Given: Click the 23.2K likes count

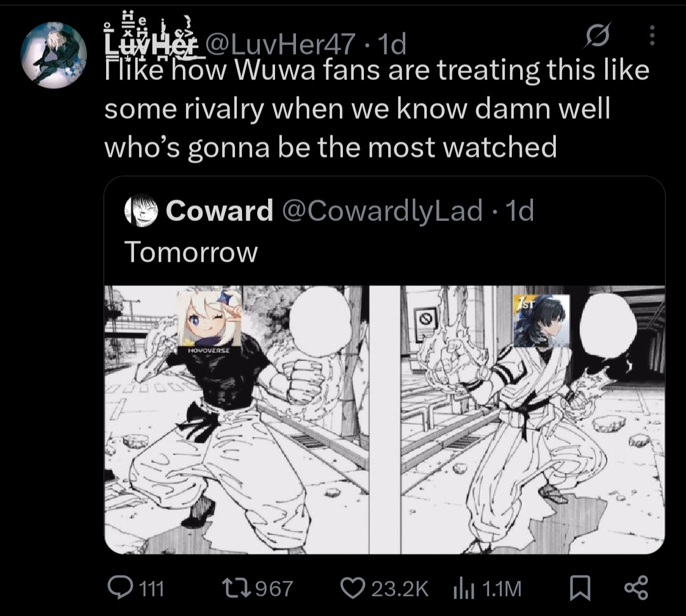Looking at the screenshot, I should (400, 589).
